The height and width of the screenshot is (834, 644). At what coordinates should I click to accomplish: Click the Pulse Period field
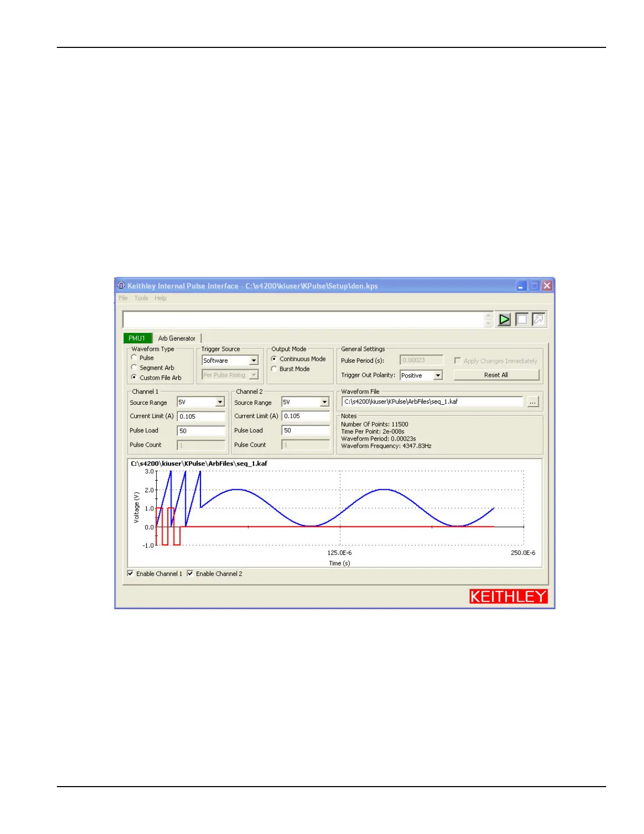point(421,360)
